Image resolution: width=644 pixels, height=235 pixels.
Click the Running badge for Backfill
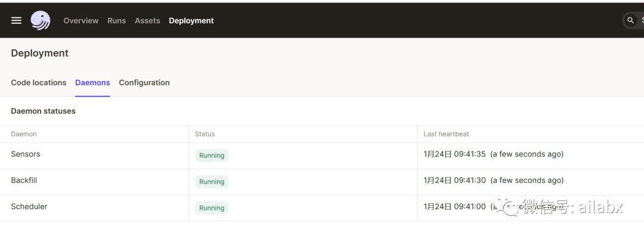tap(212, 182)
